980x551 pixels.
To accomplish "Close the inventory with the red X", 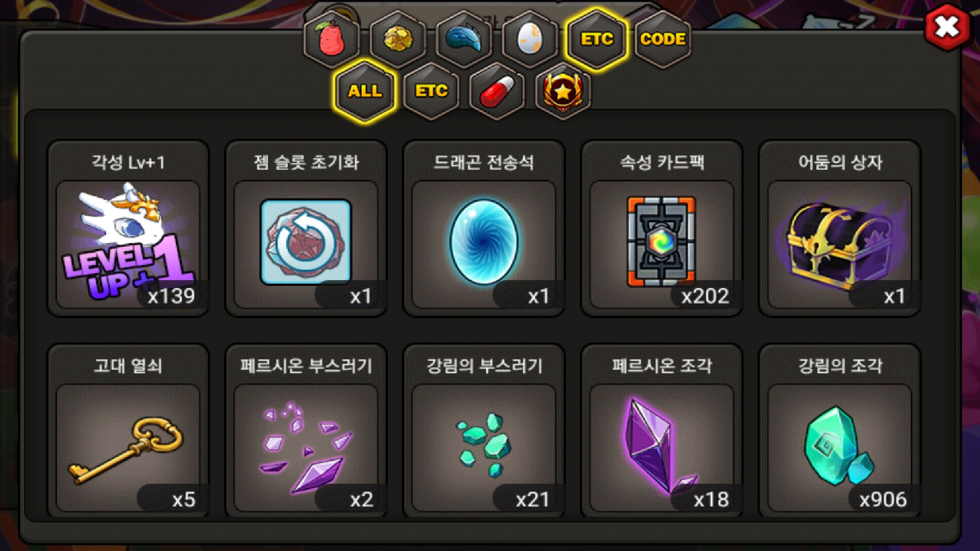I will (947, 27).
